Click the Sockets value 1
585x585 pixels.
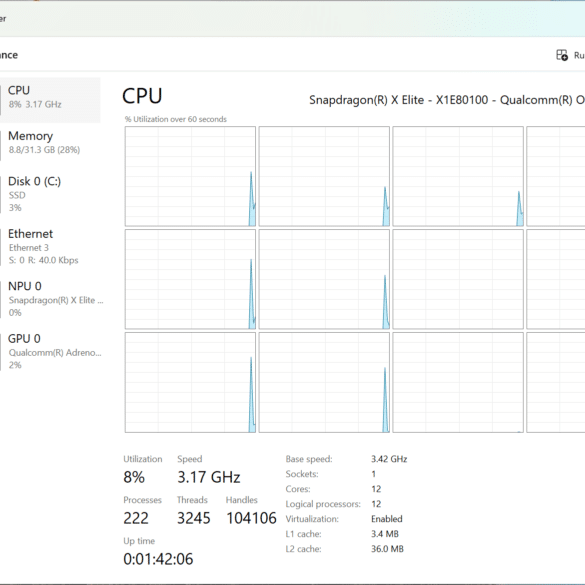373,474
